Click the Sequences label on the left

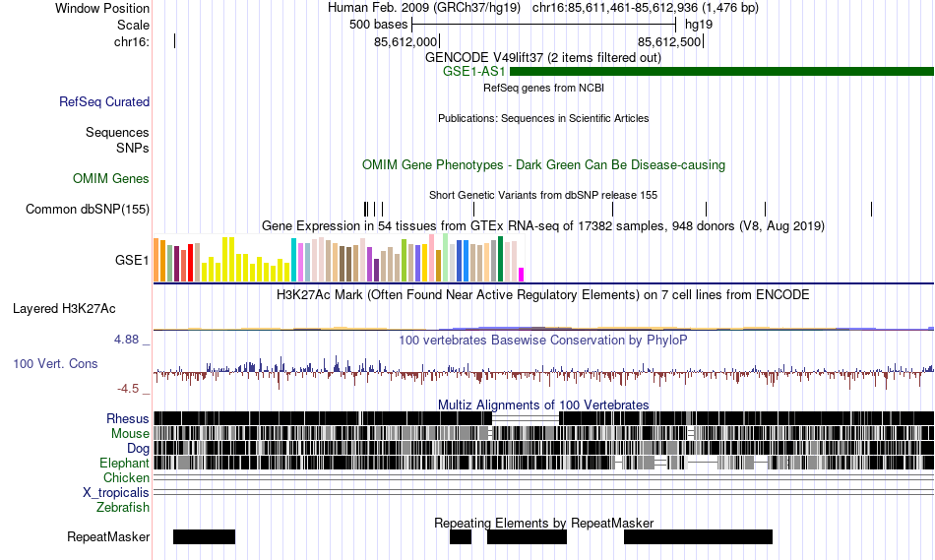117,133
